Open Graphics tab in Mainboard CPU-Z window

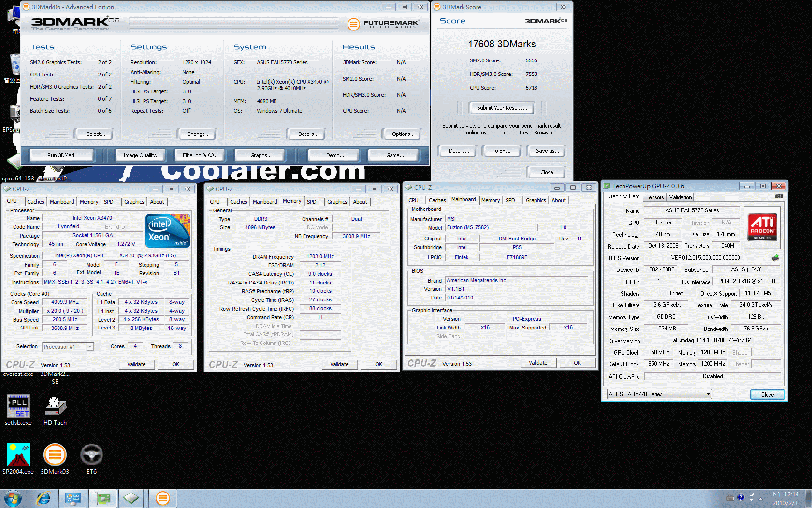click(536, 200)
